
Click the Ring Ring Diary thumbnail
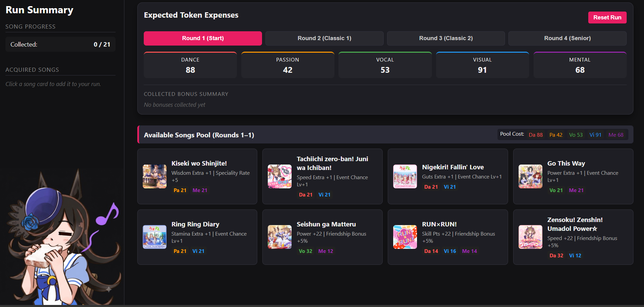point(155,237)
